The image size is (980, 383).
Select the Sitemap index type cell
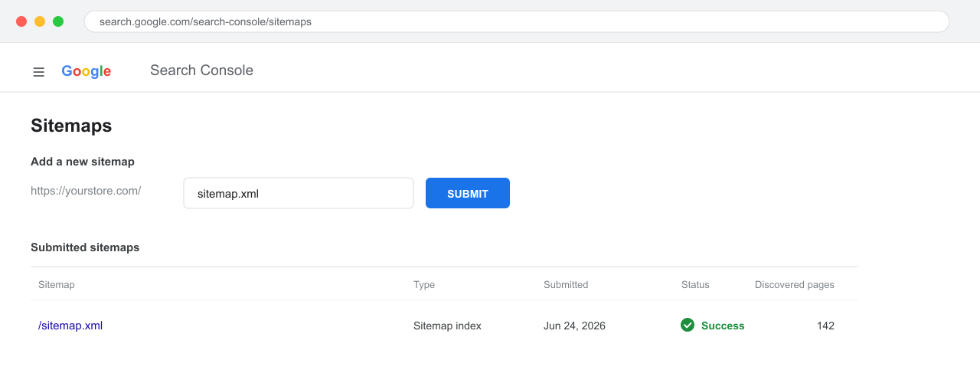447,326
